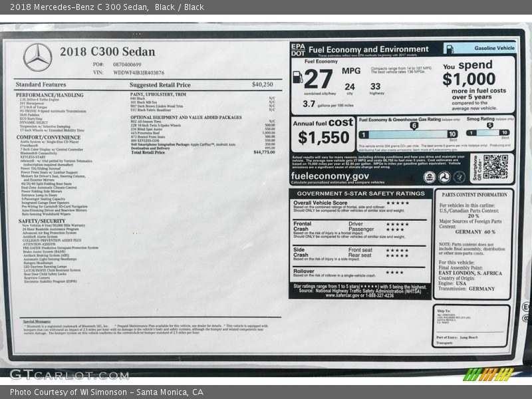Click the Smartphone QR code

tap(495, 167)
